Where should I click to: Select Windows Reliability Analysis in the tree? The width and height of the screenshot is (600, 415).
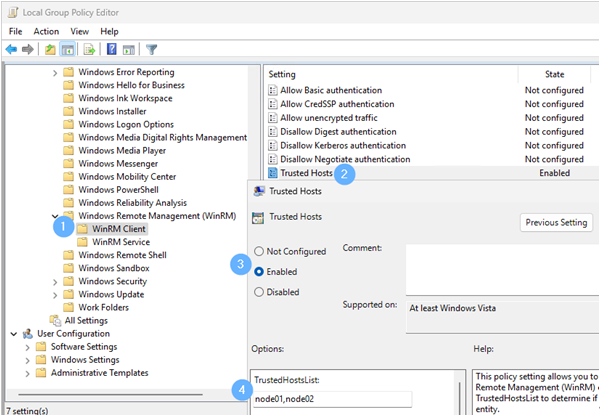coord(132,203)
